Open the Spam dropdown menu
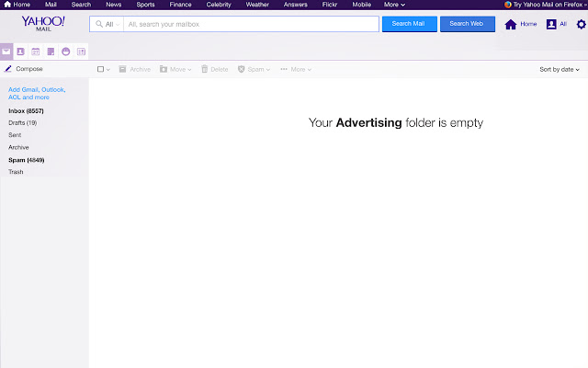Viewport: 588px width, 368px height. click(258, 70)
